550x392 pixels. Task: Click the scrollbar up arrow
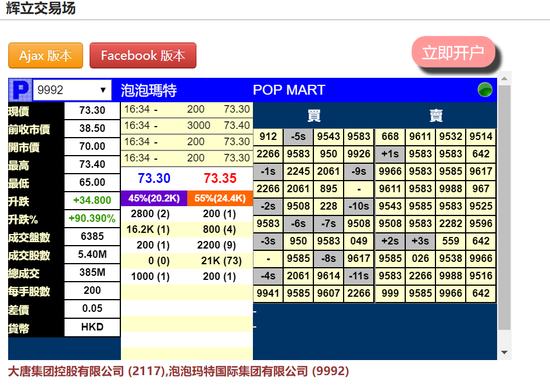click(x=504, y=79)
